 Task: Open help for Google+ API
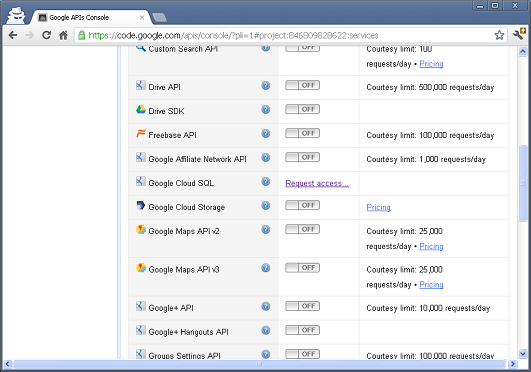pos(266,306)
